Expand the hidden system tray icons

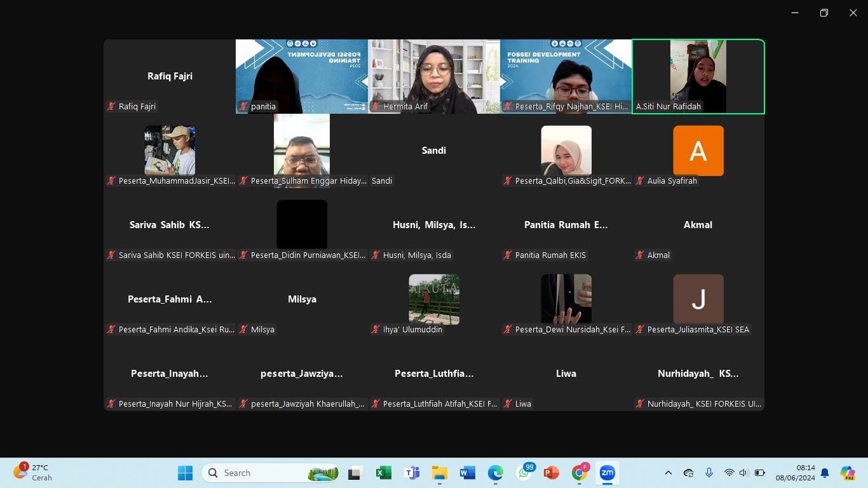point(668,473)
